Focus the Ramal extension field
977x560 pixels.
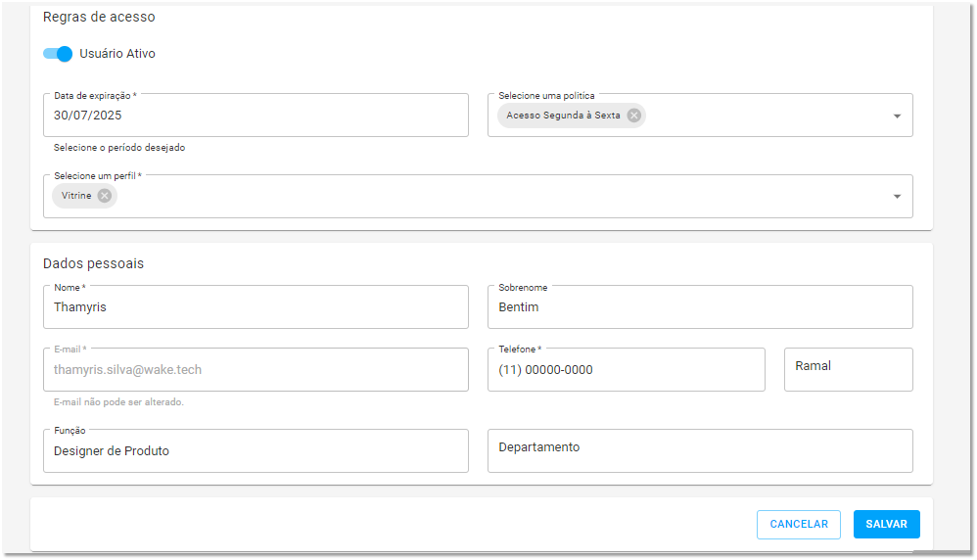pyautogui.click(x=848, y=369)
